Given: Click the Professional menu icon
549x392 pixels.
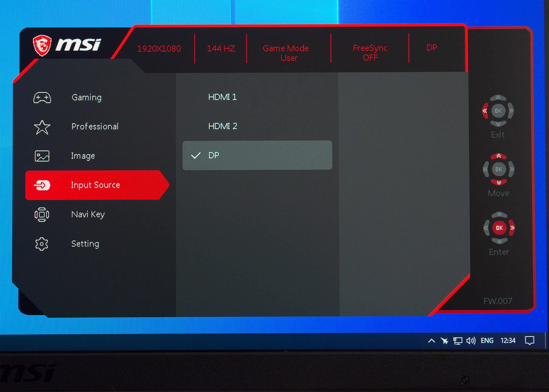Looking at the screenshot, I should point(42,126).
